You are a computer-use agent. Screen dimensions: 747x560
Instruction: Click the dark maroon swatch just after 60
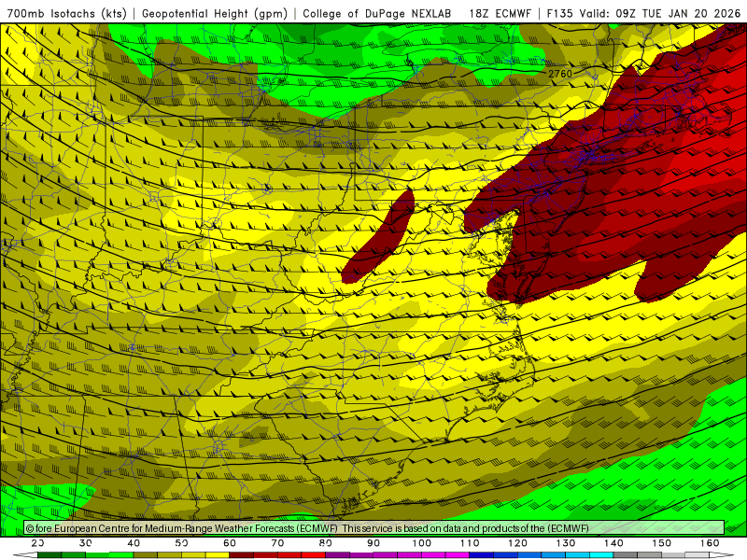(x=242, y=555)
